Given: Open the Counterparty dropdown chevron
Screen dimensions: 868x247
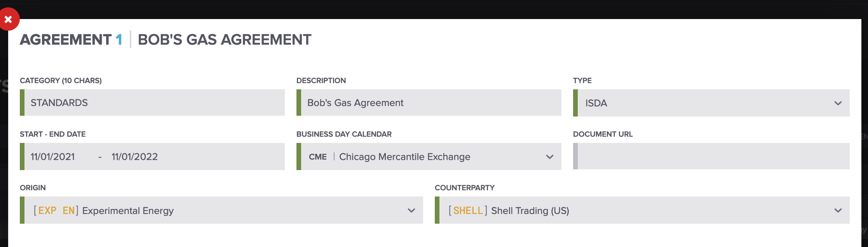Looking at the screenshot, I should 838,210.
